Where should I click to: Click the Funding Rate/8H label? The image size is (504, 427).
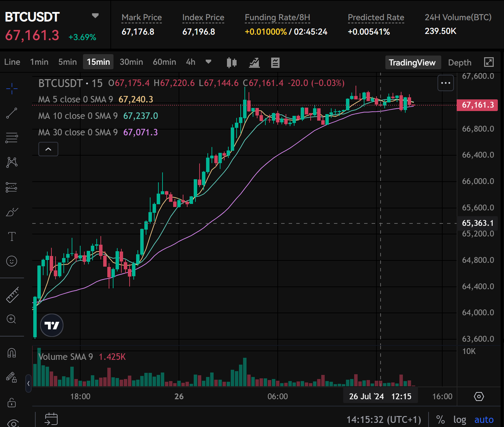click(277, 17)
